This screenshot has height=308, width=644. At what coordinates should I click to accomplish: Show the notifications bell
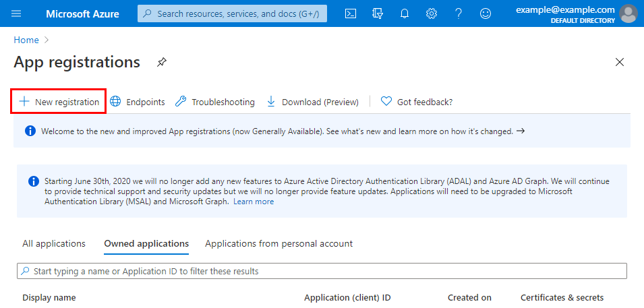(x=405, y=13)
